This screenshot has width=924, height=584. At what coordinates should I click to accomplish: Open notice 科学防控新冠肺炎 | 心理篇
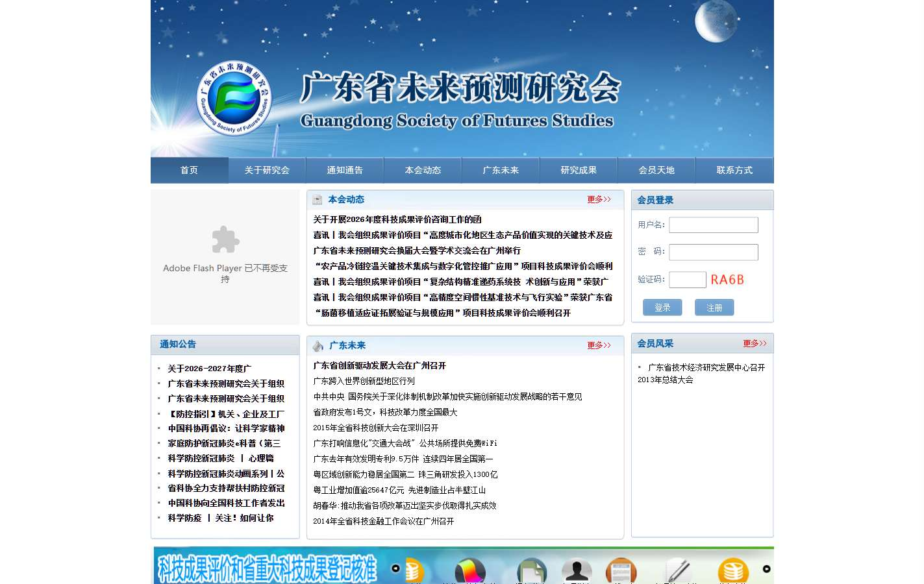tap(221, 458)
